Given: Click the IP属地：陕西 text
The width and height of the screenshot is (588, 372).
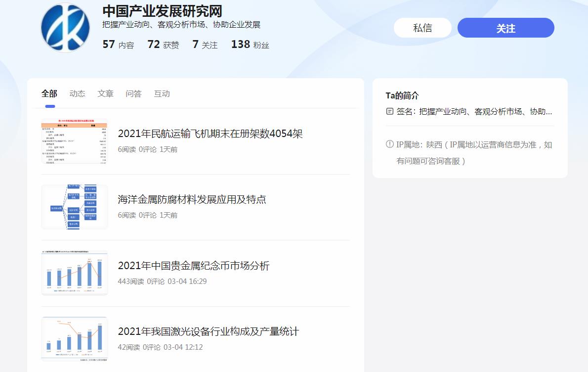Looking at the screenshot, I should tap(419, 144).
